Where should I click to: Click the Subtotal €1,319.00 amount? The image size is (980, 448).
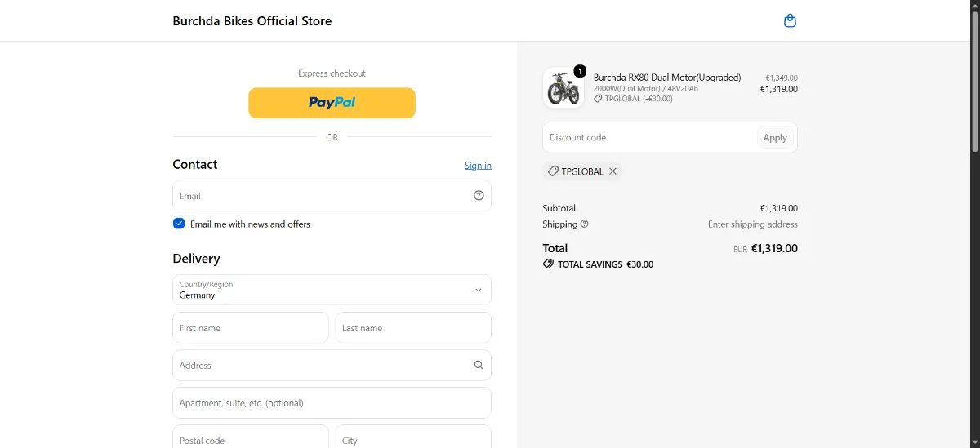(779, 208)
